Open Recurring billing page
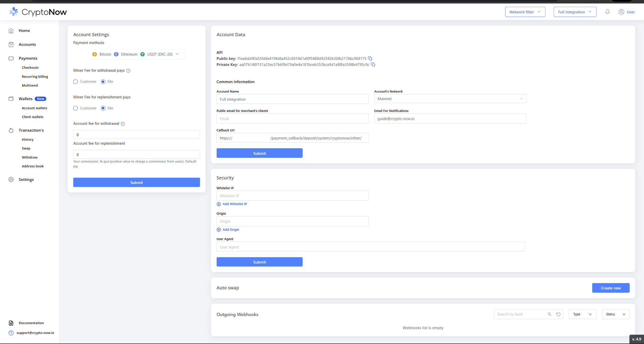 coord(35,77)
